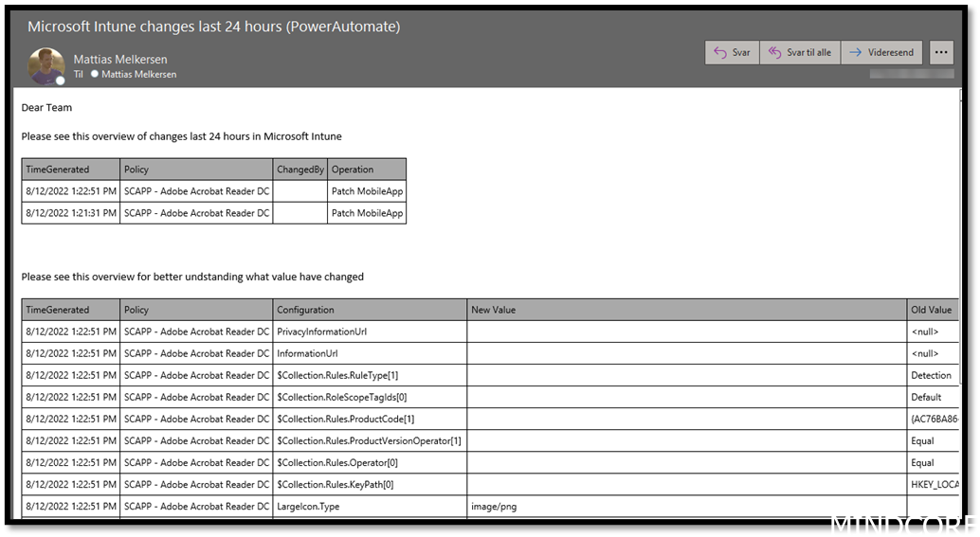Click New Value column header
The image size is (980, 537).
[687, 310]
